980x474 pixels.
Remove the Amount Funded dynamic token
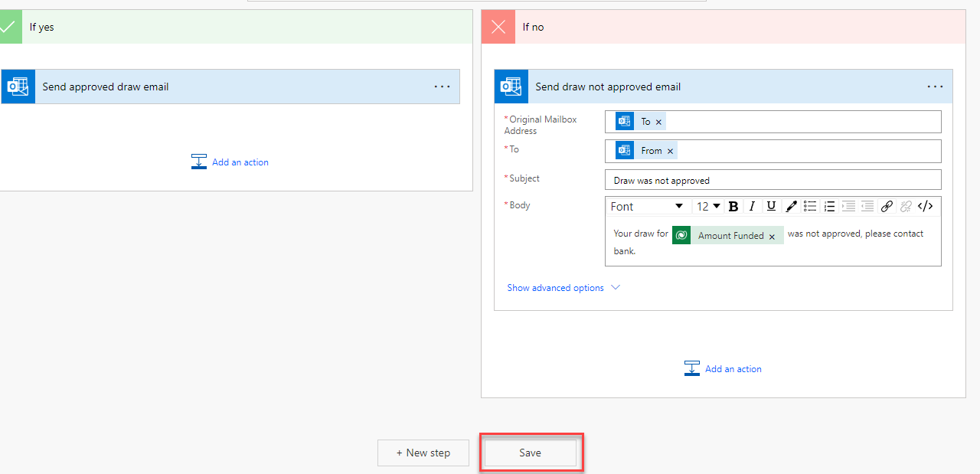click(x=772, y=237)
